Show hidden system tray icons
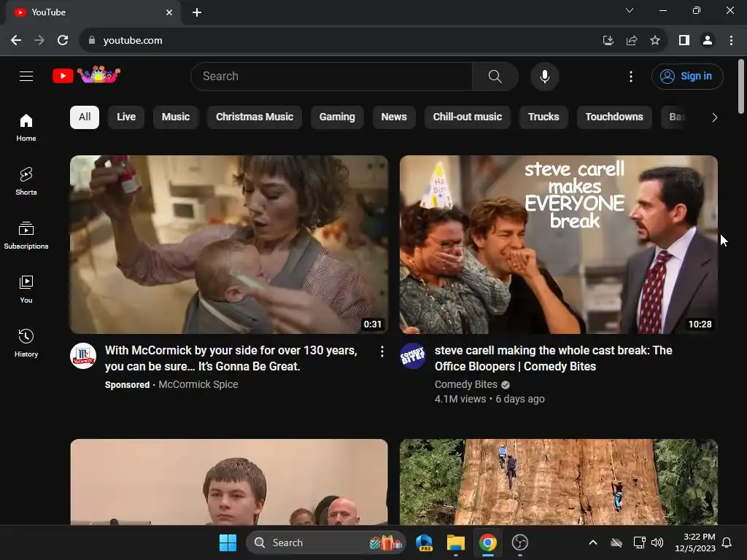747x560 pixels. point(592,542)
